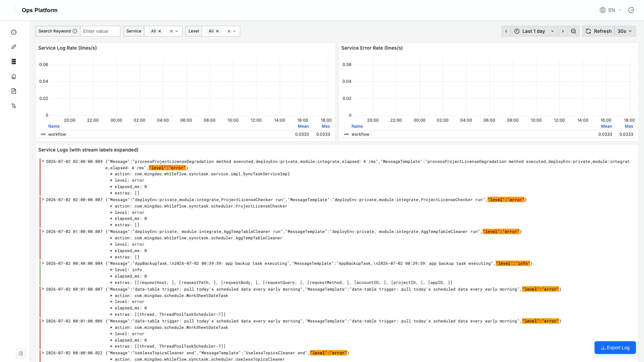Viewport: 644px width, 362px height.
Task: Click workflow color swatch in Log Rate legend
Action: (43, 134)
